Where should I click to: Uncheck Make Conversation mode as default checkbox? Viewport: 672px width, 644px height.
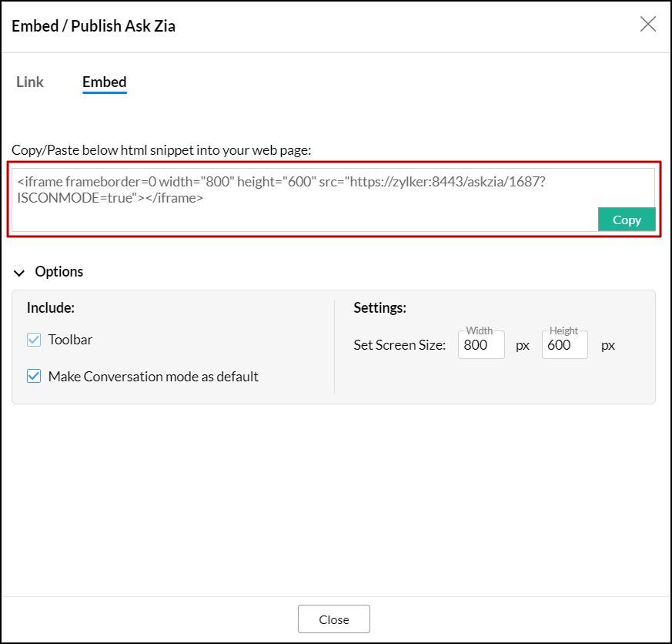[x=34, y=377]
